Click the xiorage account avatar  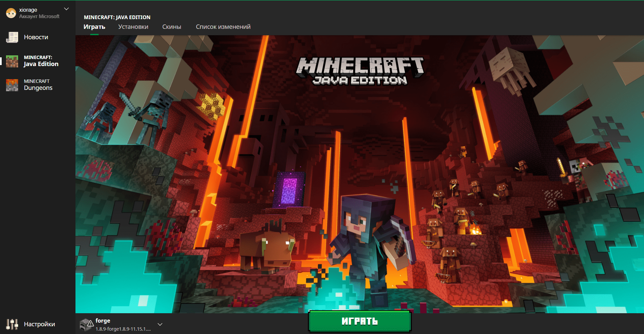coord(11,13)
